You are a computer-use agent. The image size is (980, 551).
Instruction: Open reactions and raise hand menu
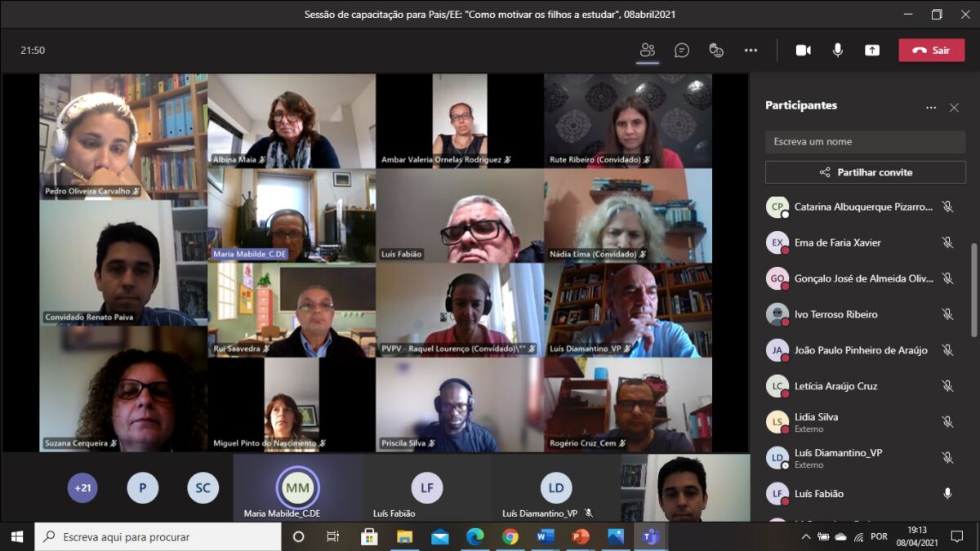(x=716, y=50)
